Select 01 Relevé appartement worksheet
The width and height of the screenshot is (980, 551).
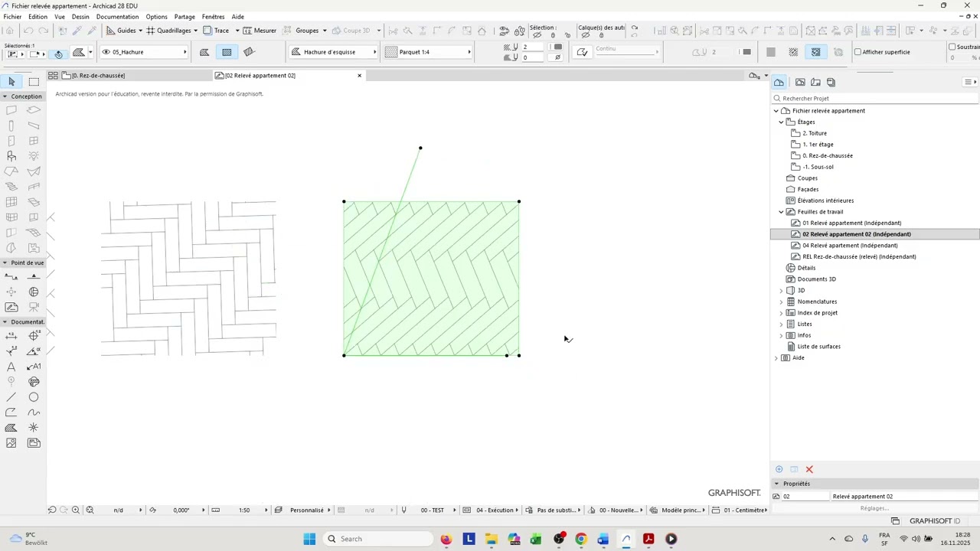tap(851, 223)
